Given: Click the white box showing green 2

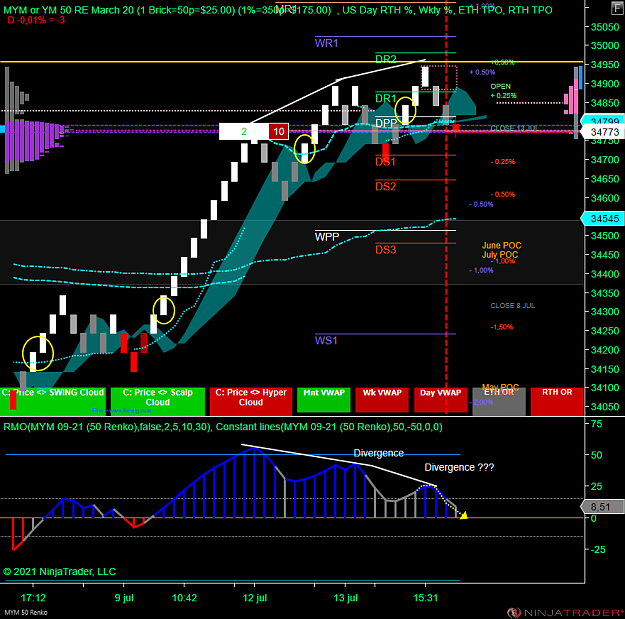Looking at the screenshot, I should tap(244, 131).
